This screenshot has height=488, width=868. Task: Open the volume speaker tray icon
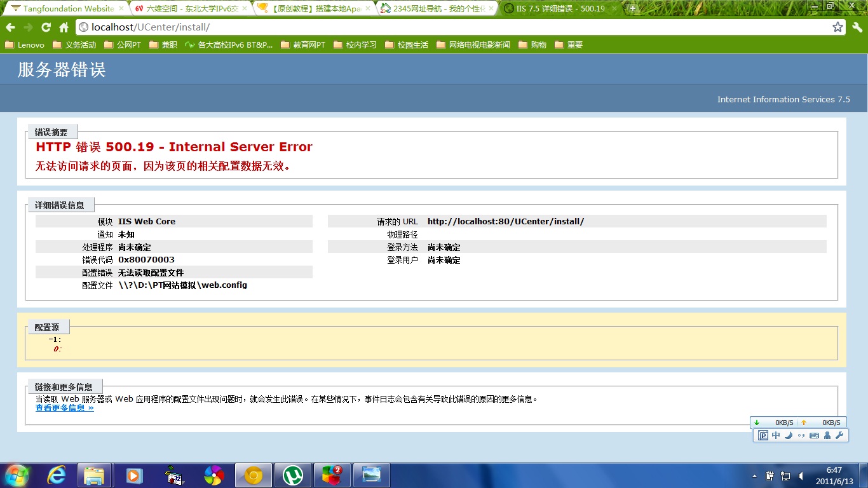pos(801,476)
